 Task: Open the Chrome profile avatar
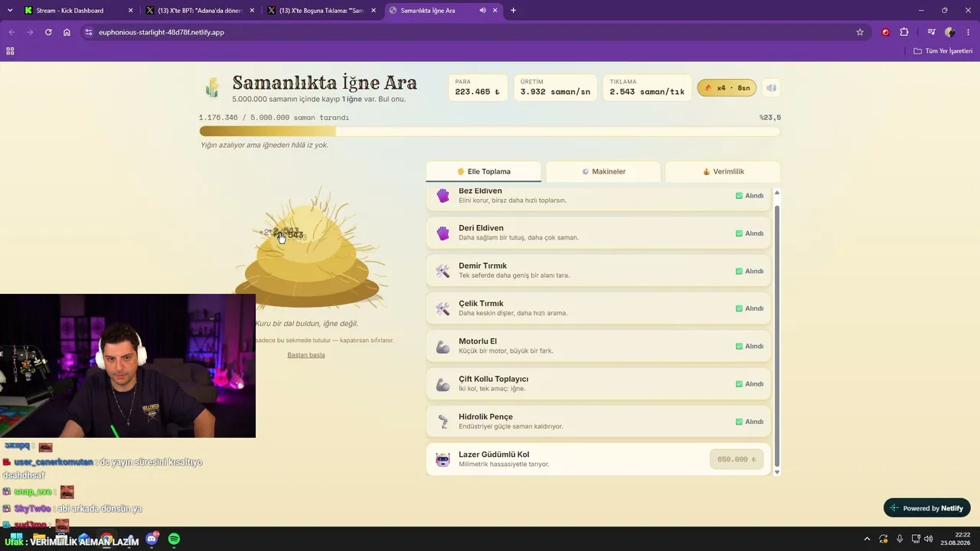pyautogui.click(x=950, y=32)
